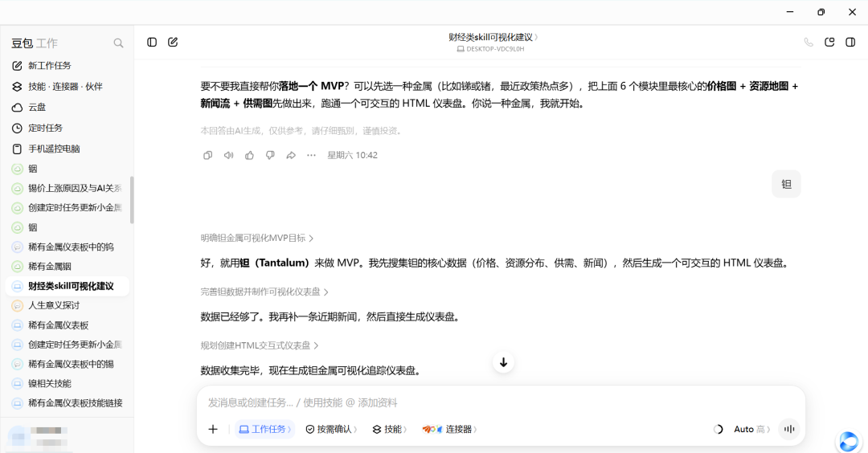Open chat 稀有金属仪表板中的锡
Image resolution: width=868 pixels, height=453 pixels.
[67, 364]
